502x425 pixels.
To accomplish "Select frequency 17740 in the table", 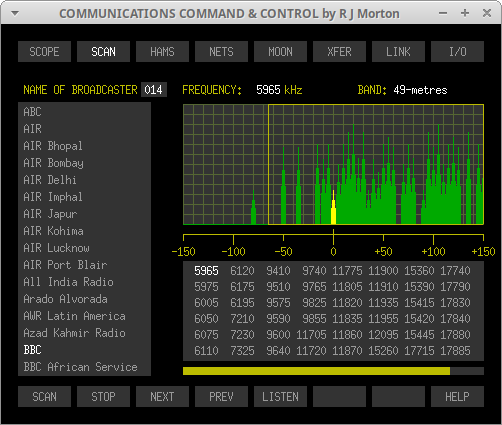I will 455,271.
